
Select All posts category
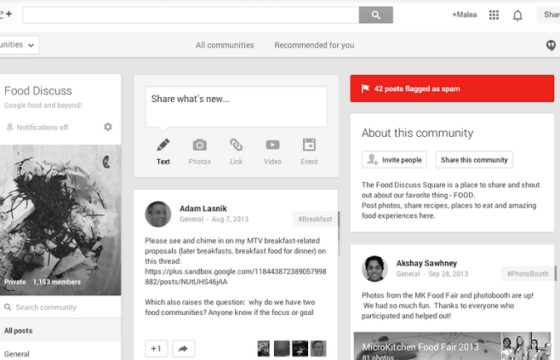pos(60,331)
